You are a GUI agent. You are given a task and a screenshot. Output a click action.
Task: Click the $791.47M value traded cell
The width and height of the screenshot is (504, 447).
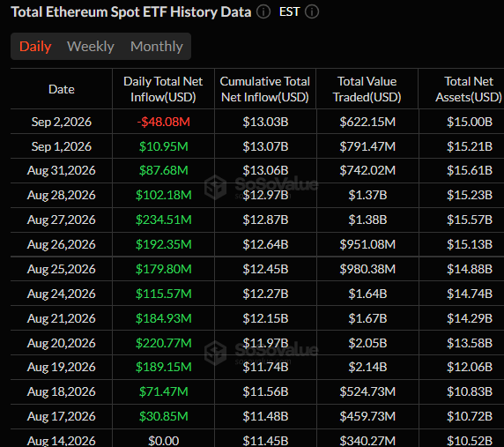click(x=367, y=146)
